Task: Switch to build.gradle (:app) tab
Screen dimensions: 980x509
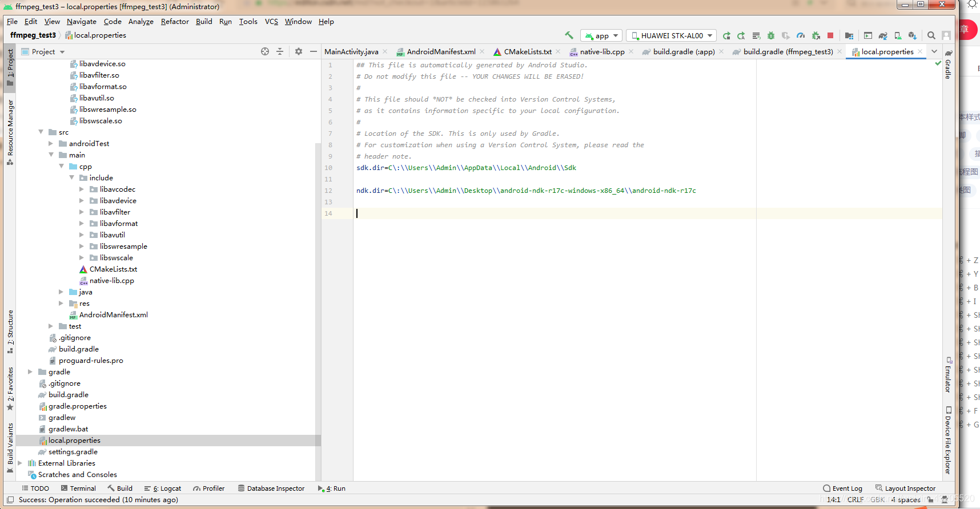Action: pyautogui.click(x=684, y=51)
